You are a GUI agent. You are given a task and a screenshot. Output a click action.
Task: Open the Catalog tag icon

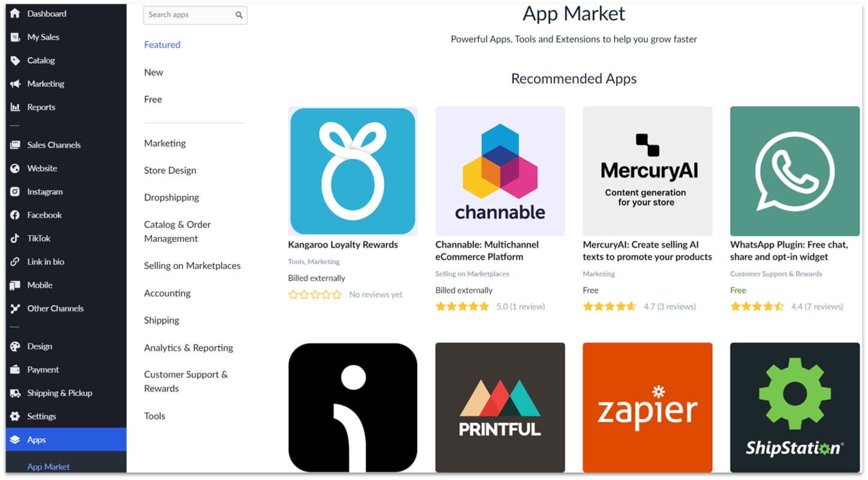tap(15, 61)
